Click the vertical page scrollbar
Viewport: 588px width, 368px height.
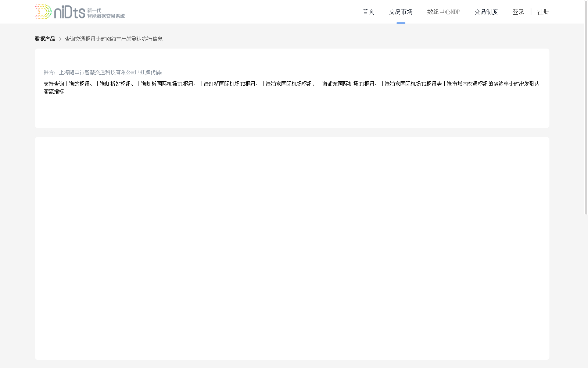coord(586,107)
